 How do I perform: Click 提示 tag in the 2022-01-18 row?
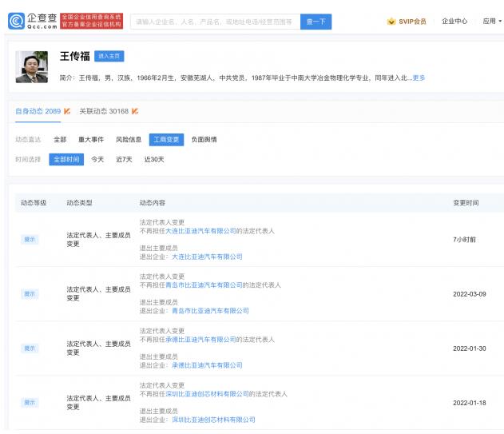pyautogui.click(x=30, y=403)
